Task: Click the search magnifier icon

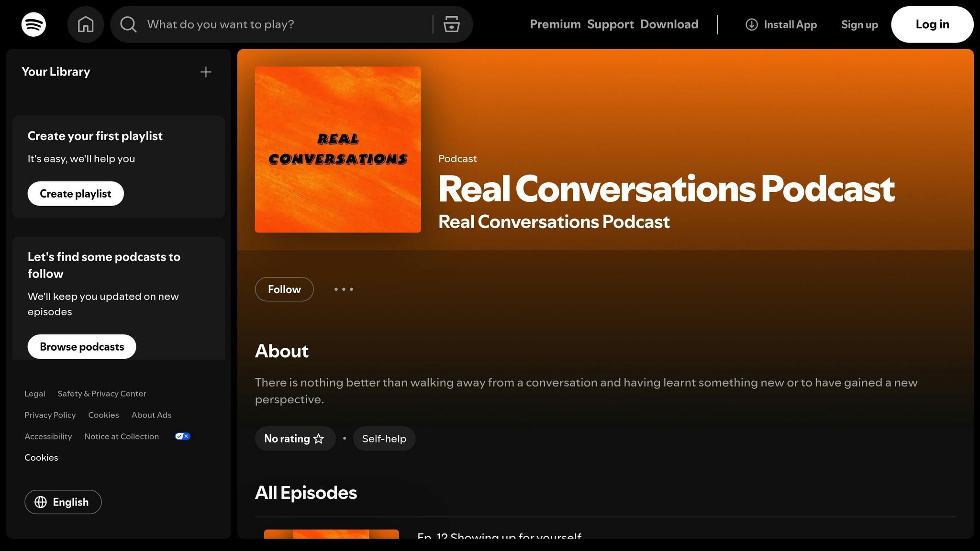Action: 128,24
